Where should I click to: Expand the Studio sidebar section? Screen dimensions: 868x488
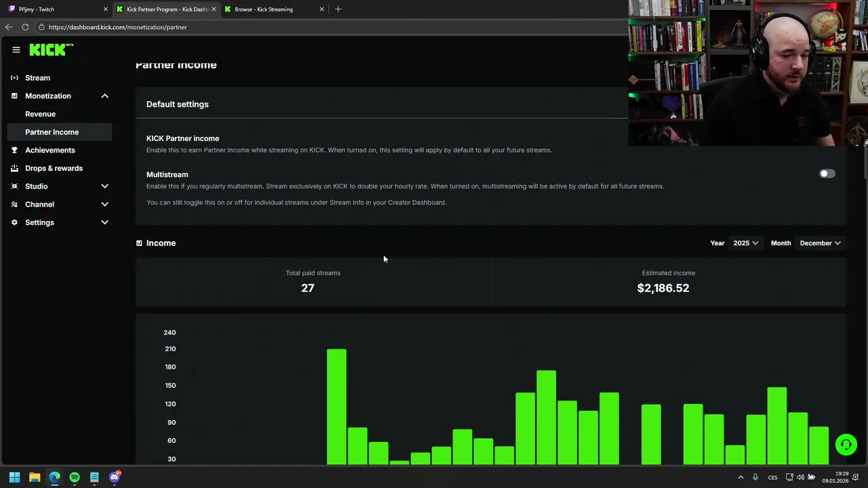click(x=105, y=186)
